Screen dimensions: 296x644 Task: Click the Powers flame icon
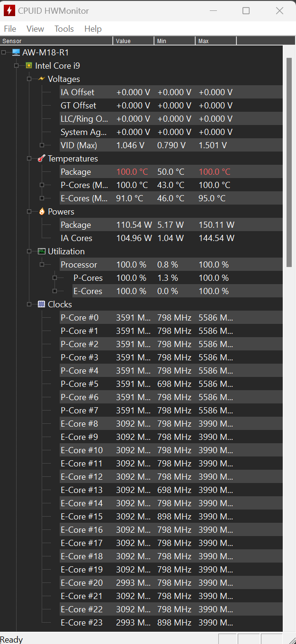[42, 212]
